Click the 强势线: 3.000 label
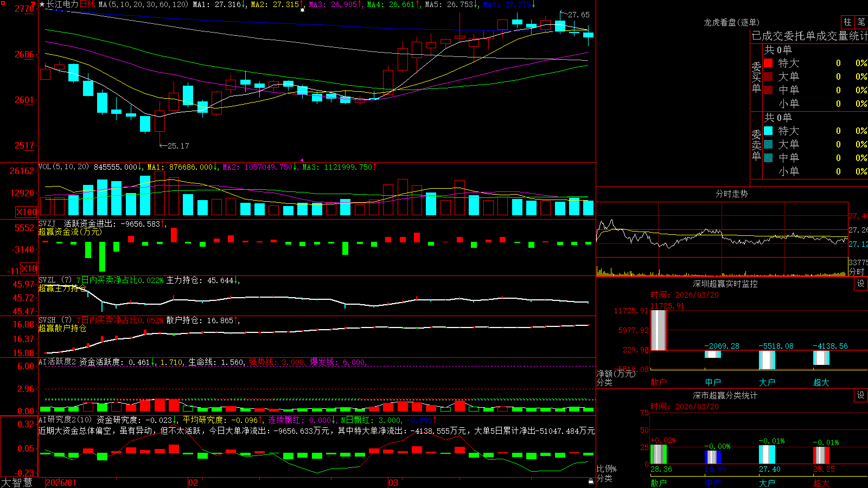 point(277,362)
